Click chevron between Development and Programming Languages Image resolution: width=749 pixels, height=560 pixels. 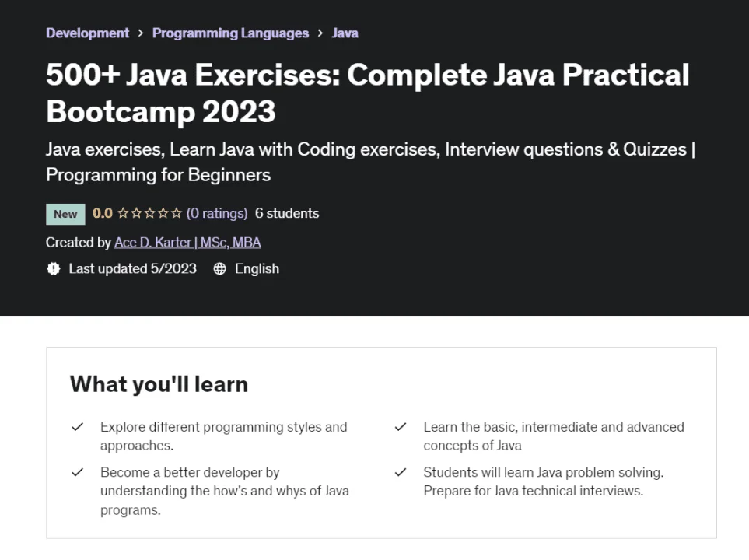click(x=141, y=33)
